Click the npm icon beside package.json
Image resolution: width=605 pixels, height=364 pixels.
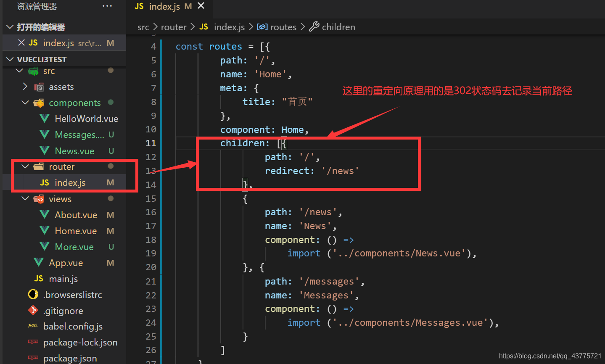pos(33,358)
